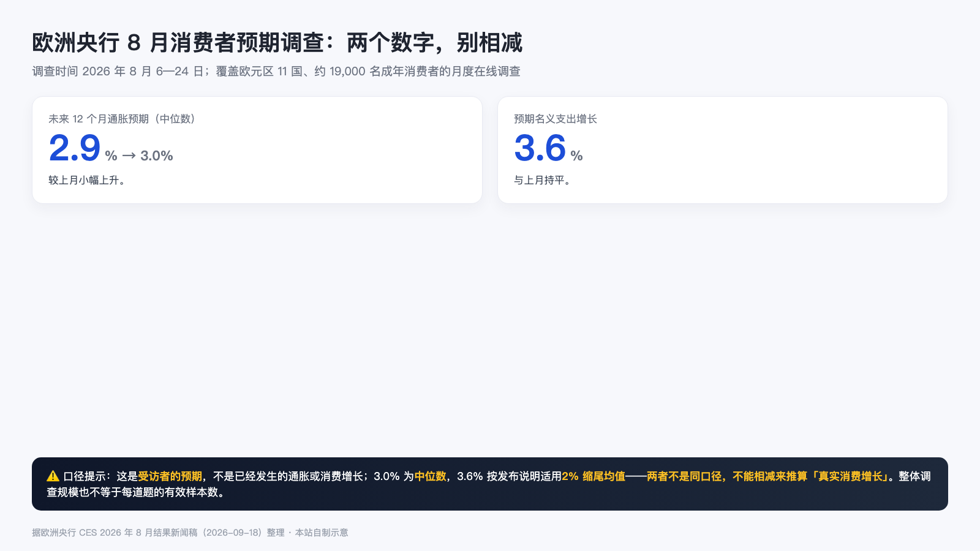980x551 pixels.
Task: Click the large 2.9 figure
Action: click(74, 148)
